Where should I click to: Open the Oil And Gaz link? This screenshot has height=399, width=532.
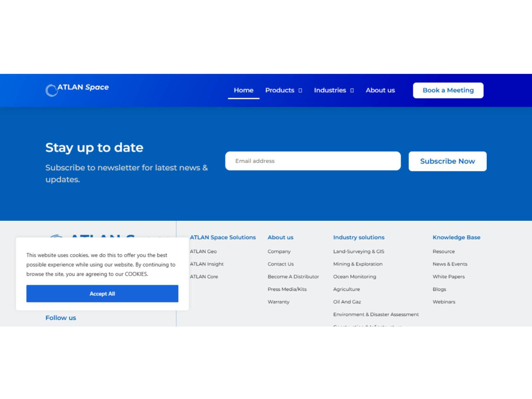(347, 302)
